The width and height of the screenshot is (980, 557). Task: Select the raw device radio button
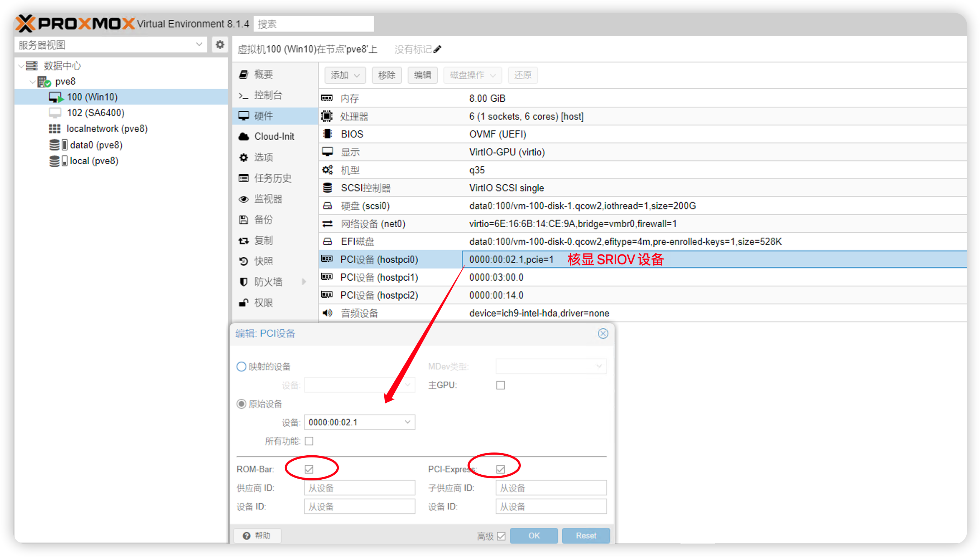(x=241, y=404)
